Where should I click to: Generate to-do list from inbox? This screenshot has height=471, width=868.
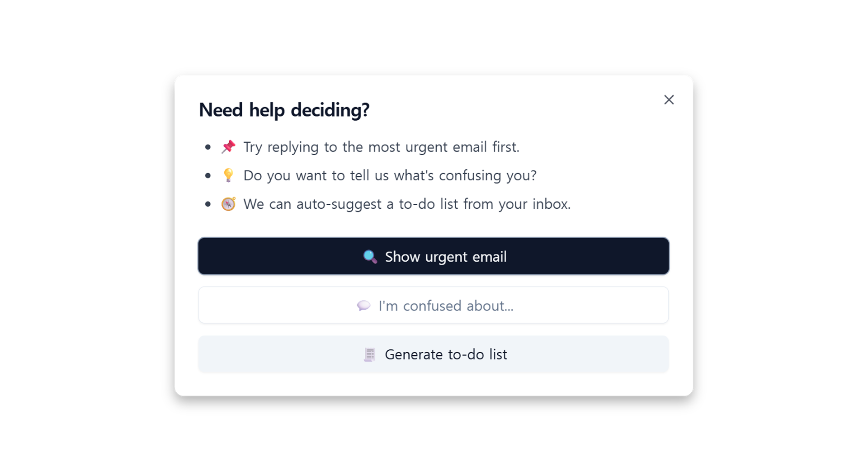434,354
